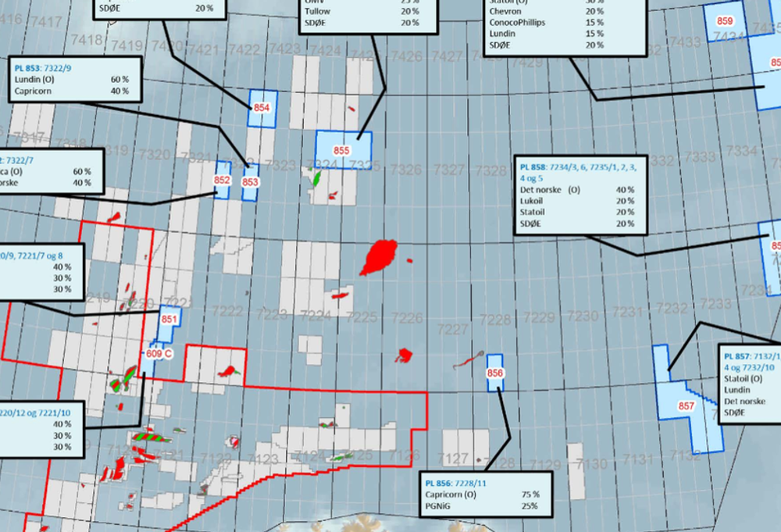Viewport: 781px width, 532px height.
Task: Click the '75 %' share value
Action: point(530,495)
